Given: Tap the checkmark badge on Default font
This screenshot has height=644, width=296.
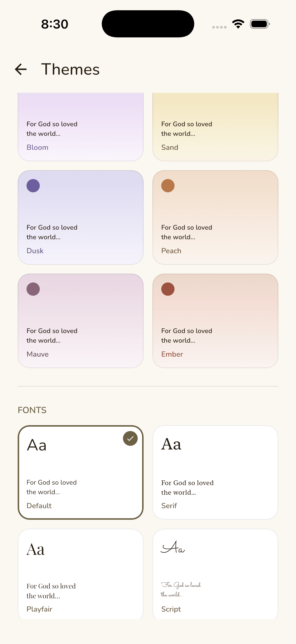Looking at the screenshot, I should (x=130, y=438).
